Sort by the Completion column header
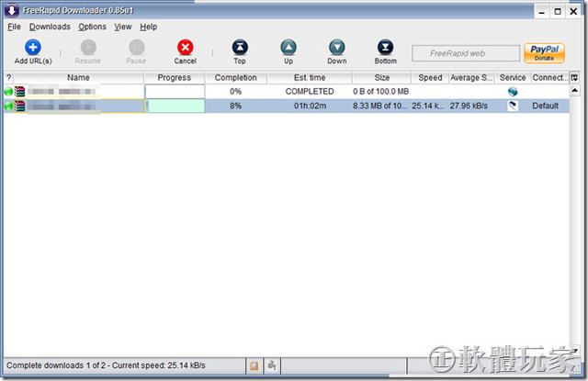 point(236,78)
